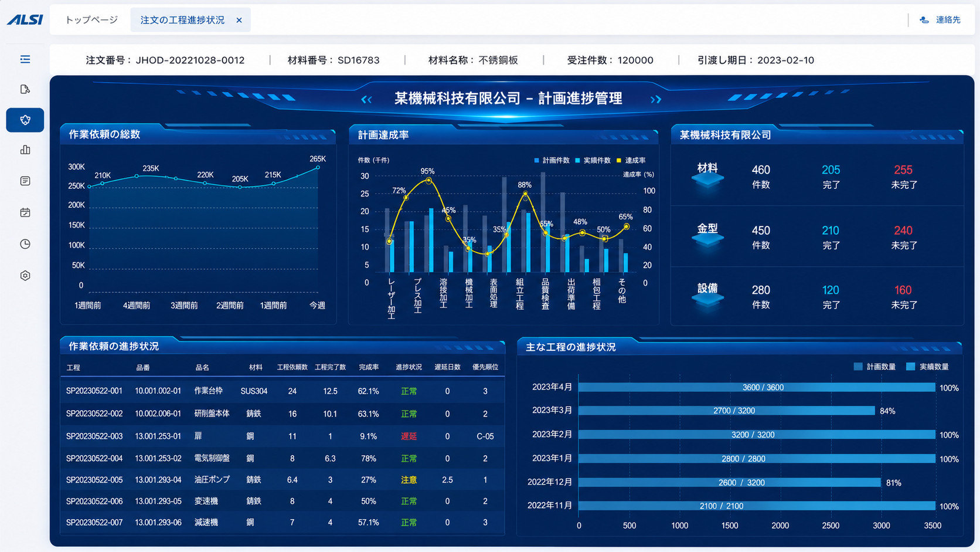Click delivery date 2023-02-10
Screen dimensions: 980x552
point(785,60)
